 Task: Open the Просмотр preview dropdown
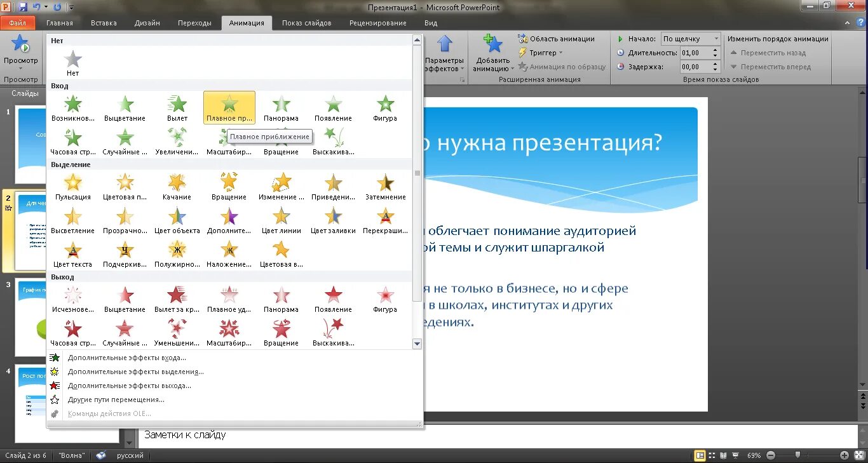tap(20, 54)
